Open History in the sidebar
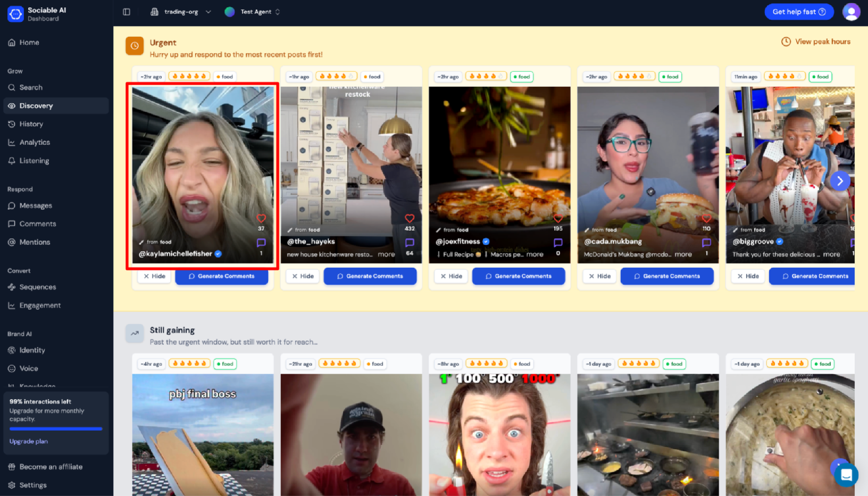Screen dimensions: 868x496 click(x=56, y=124)
